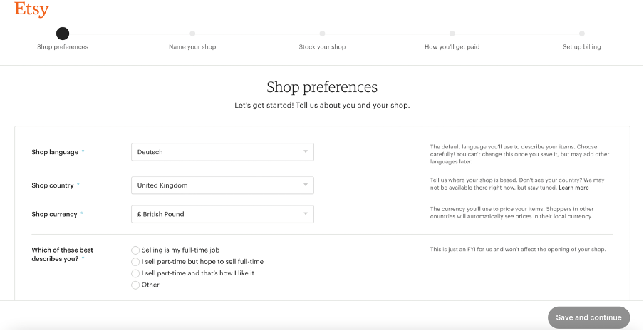Click the How you'll get paid step dot
Image resolution: width=644 pixels, height=331 pixels.
[452, 33]
